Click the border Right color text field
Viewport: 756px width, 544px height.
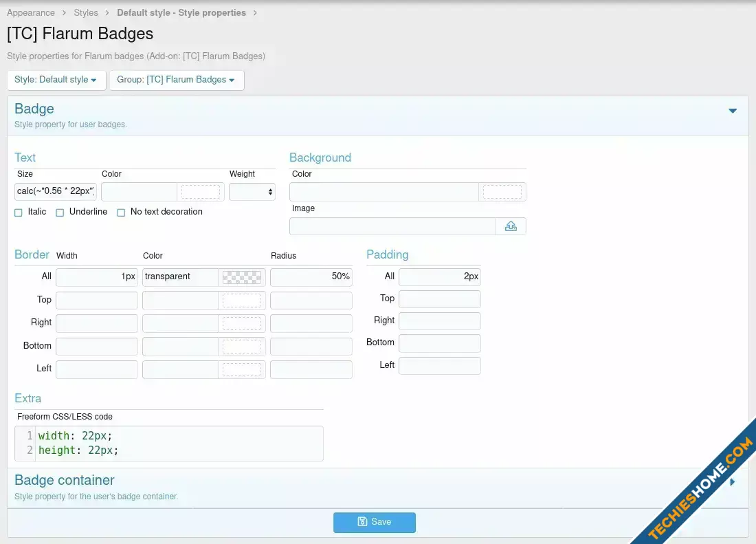coord(180,323)
